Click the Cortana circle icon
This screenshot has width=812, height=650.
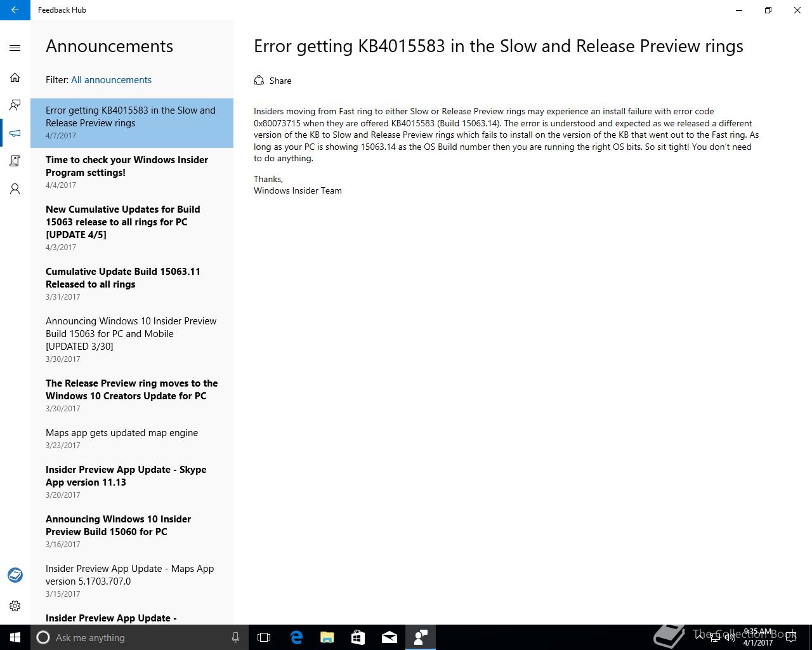point(43,637)
